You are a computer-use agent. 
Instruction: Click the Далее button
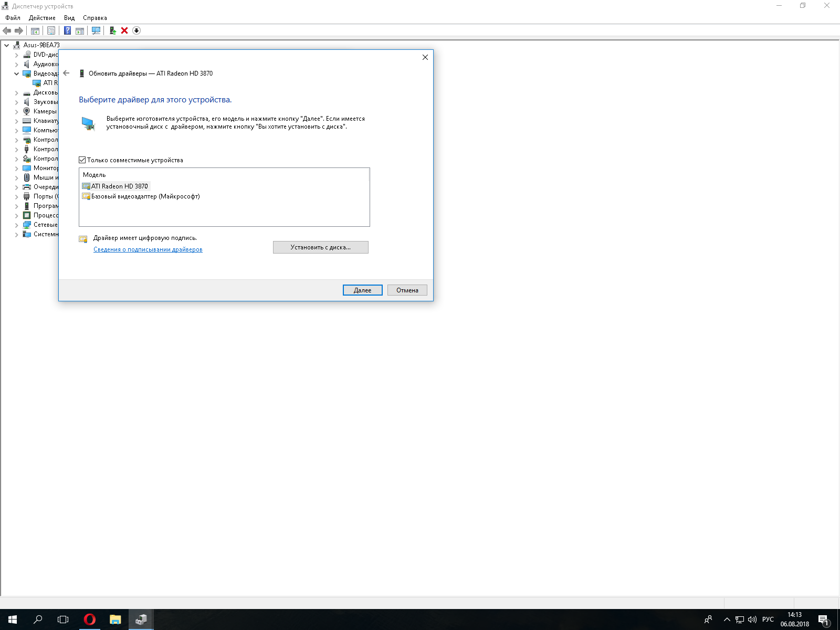click(x=363, y=290)
